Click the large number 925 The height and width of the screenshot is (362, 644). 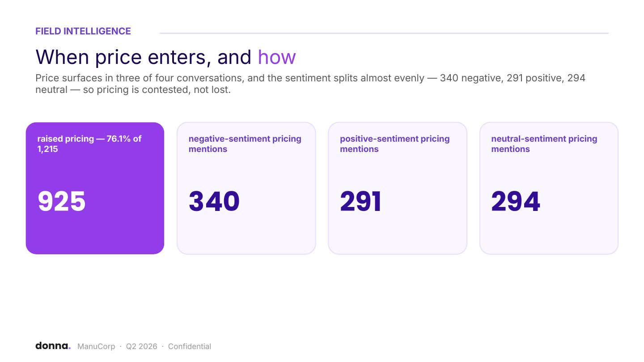tap(61, 202)
